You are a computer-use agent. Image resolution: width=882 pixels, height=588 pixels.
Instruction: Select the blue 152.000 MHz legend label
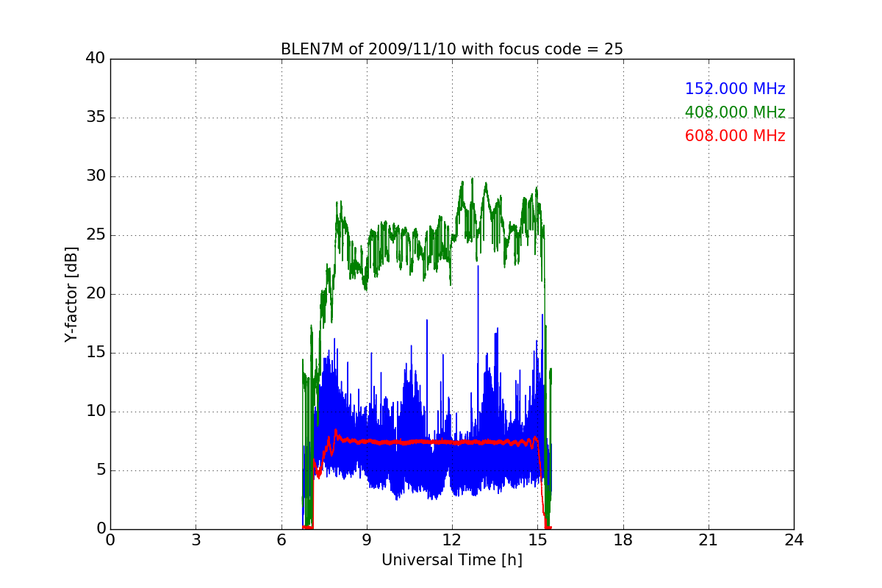click(735, 89)
